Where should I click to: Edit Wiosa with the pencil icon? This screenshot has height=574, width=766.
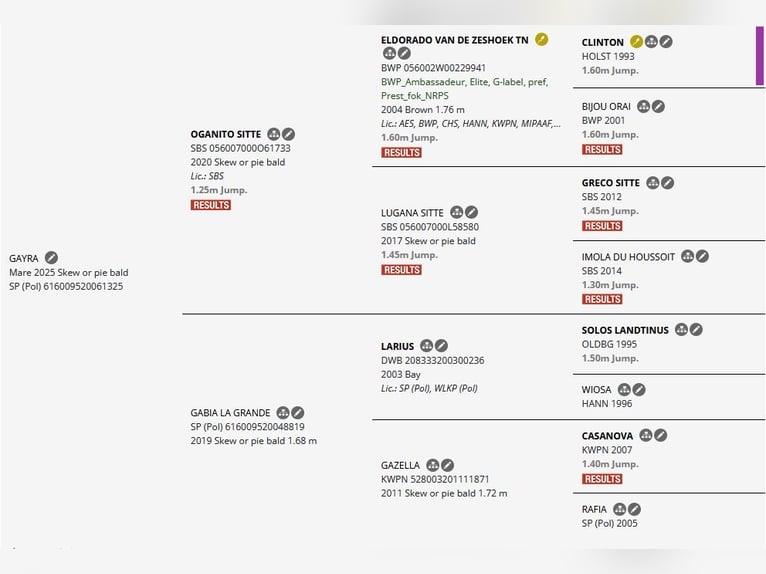click(639, 389)
